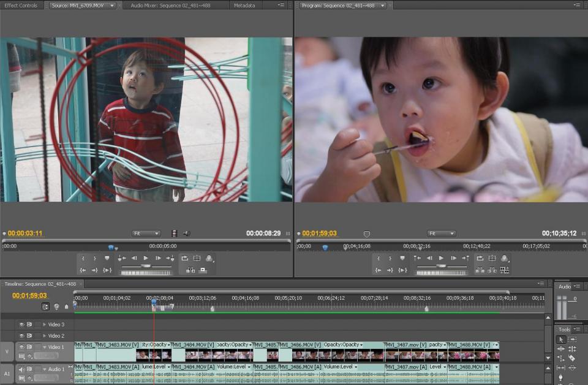Go to next marker in Source monitor
Screen dimensions: 588x385
point(170,258)
